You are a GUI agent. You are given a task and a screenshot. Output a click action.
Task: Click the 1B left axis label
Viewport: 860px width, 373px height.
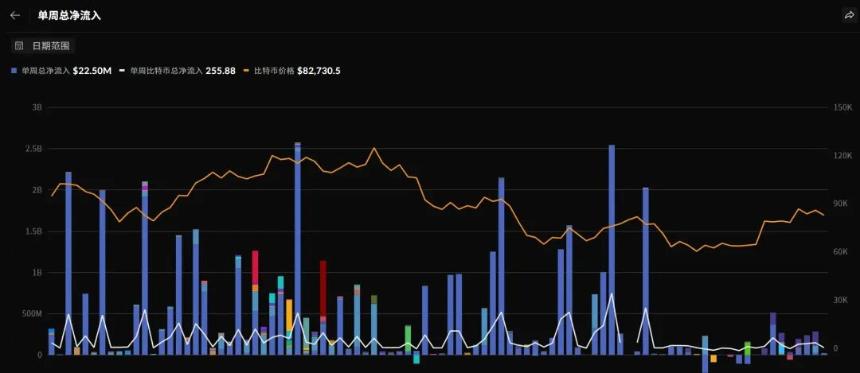(x=37, y=273)
